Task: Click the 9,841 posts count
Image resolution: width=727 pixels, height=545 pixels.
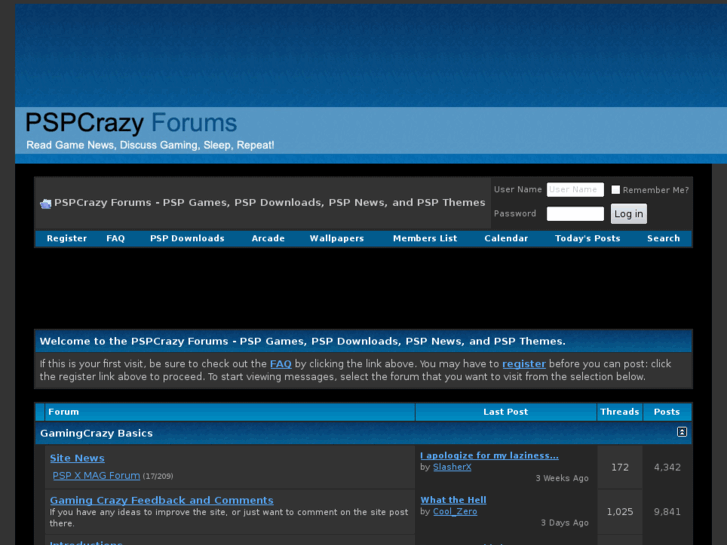Action: pyautogui.click(x=667, y=512)
